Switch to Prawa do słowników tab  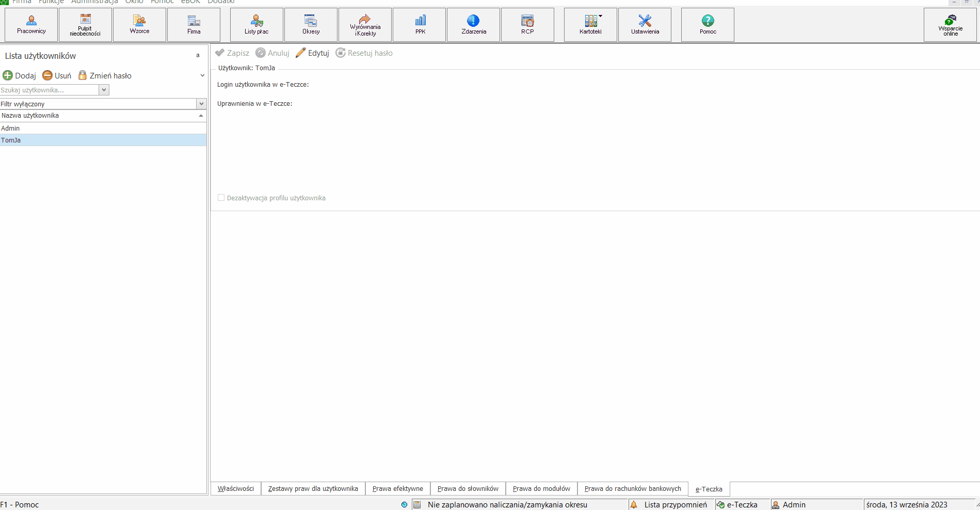tap(468, 488)
